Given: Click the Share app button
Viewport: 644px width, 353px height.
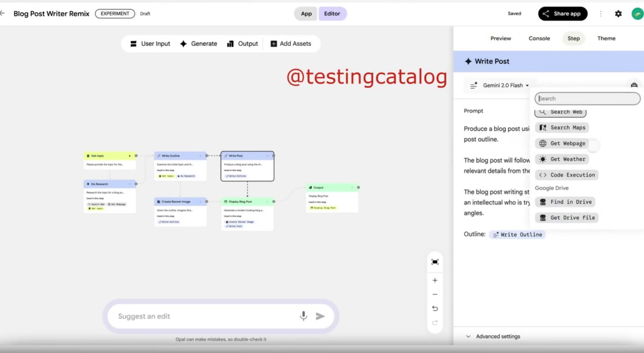Looking at the screenshot, I should (563, 14).
